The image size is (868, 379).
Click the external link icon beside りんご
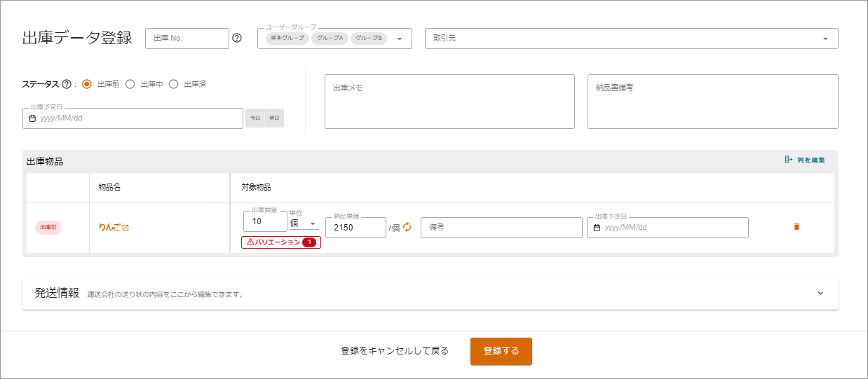click(x=126, y=228)
